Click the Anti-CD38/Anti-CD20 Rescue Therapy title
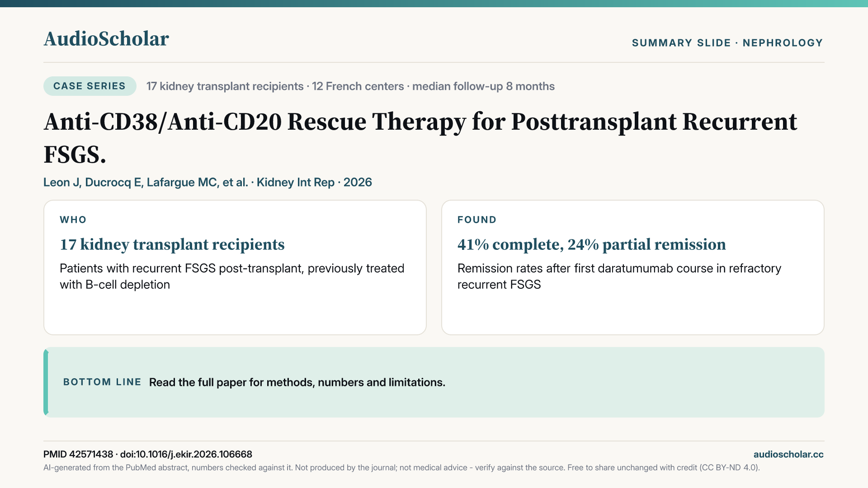The image size is (868, 488). pyautogui.click(x=420, y=138)
